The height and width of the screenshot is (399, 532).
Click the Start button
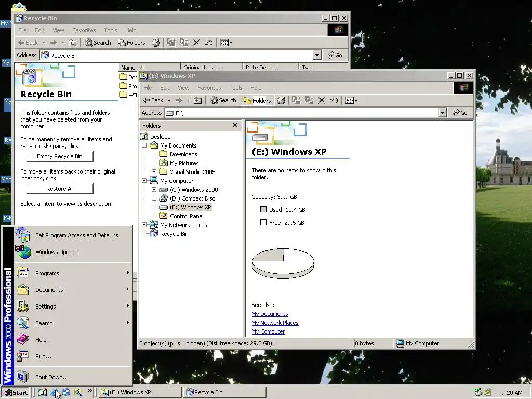pyautogui.click(x=16, y=392)
